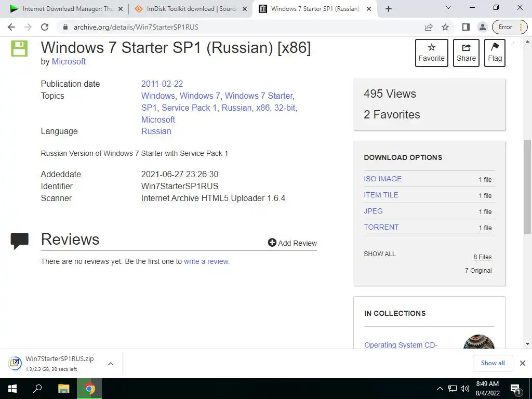Click the Microsoft topic link
This screenshot has height=399, width=532.
[x=158, y=119]
